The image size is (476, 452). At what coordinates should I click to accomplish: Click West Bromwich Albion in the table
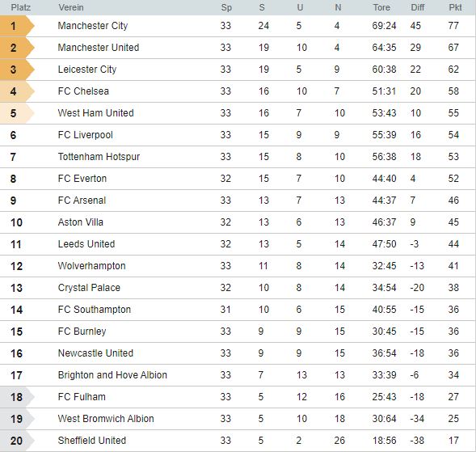pos(106,419)
